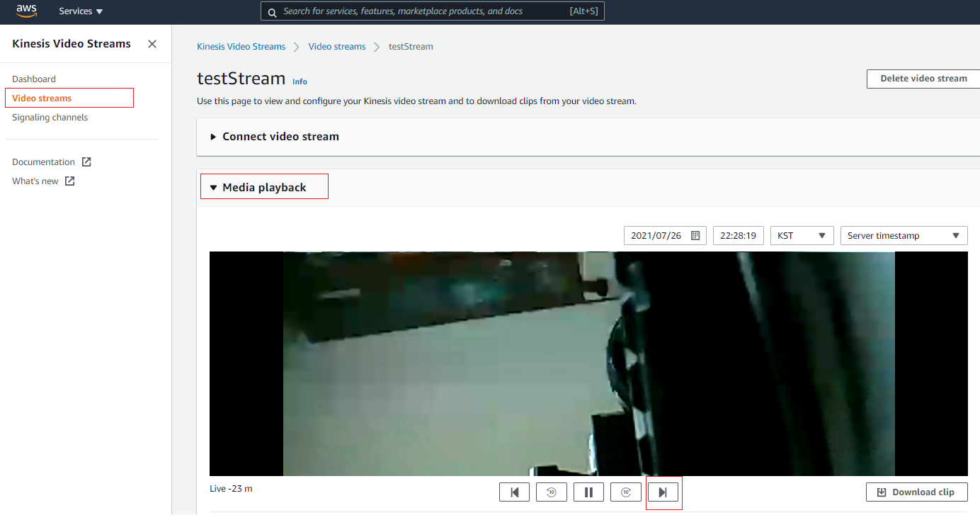
Task: Open What's new link
Action: (x=35, y=181)
